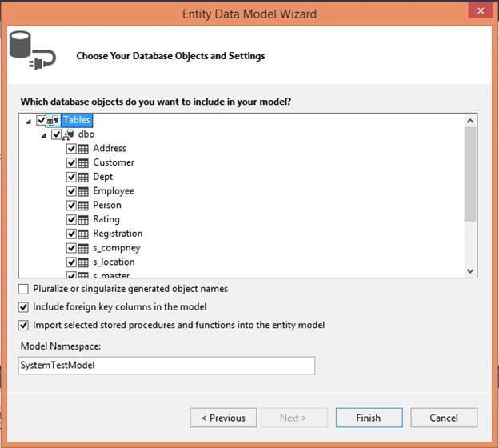The image size is (499, 448).
Task: Click the Tables node icon
Action: pos(53,120)
